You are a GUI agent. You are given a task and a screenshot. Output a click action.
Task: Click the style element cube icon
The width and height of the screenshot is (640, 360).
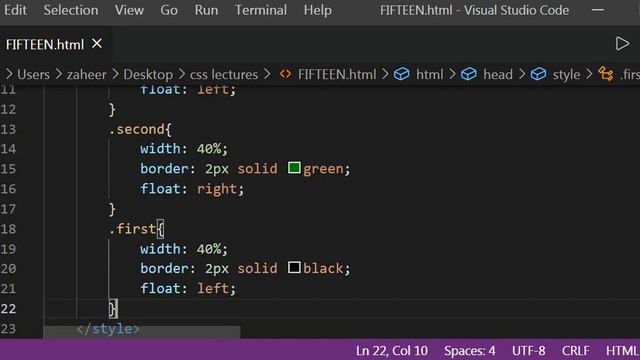pos(538,74)
